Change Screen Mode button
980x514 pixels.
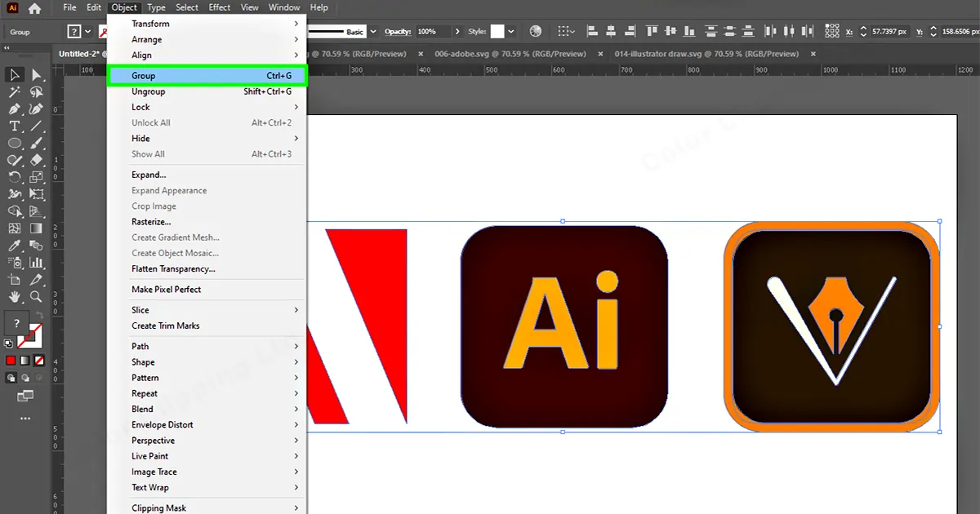pos(25,396)
